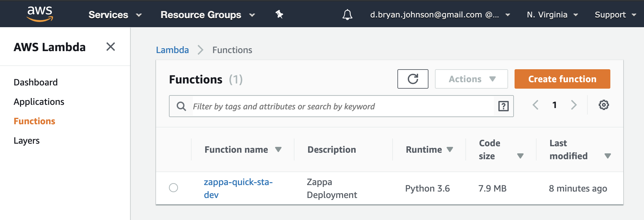Go to next page arrow
The width and height of the screenshot is (644, 220).
[x=574, y=105]
